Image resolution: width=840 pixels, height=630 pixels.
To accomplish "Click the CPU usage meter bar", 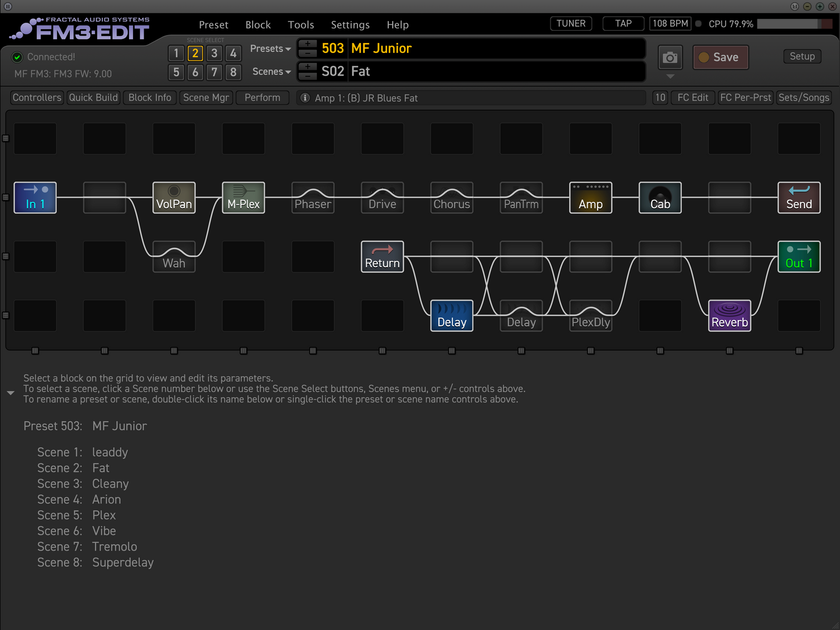I will click(x=795, y=24).
